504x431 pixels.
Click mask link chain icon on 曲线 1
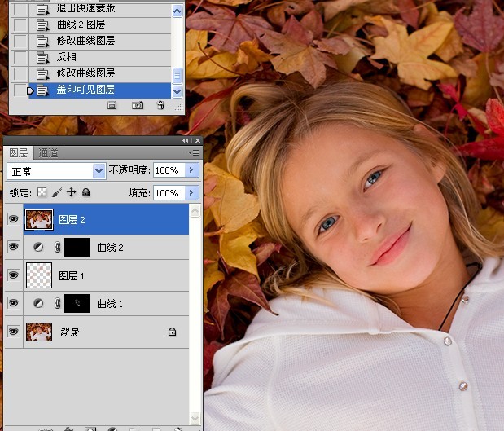click(57, 303)
